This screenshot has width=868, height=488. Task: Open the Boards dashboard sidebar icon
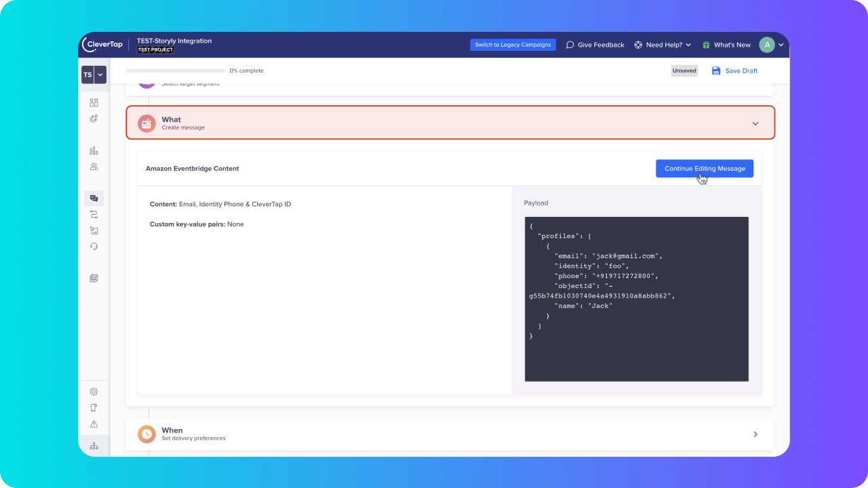point(94,103)
